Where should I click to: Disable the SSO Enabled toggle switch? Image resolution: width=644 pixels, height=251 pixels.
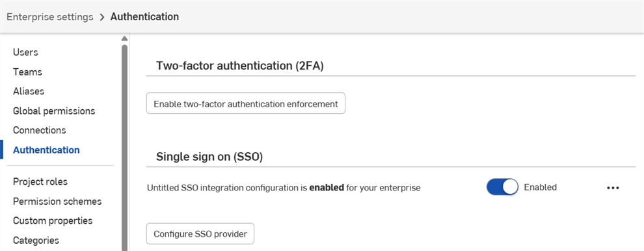[x=502, y=187]
